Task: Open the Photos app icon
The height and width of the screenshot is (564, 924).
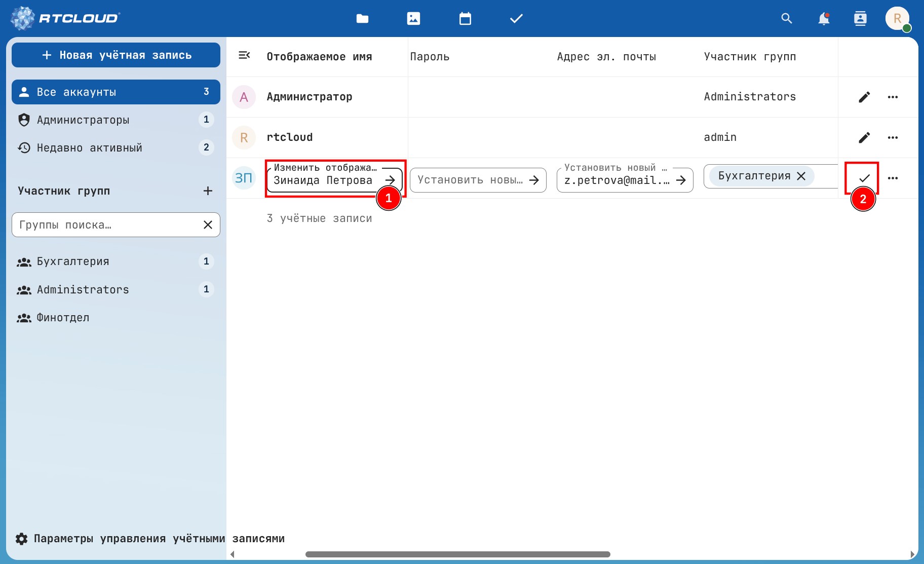Action: (413, 19)
